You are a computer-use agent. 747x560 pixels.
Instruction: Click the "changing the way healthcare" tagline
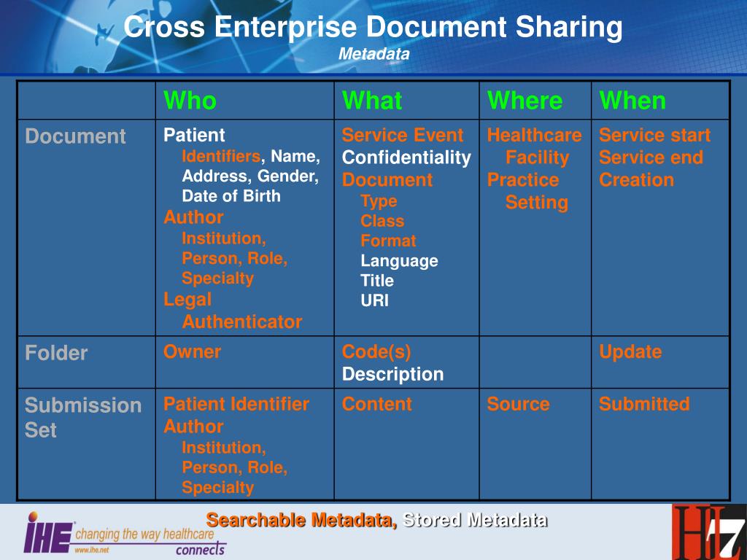tap(145, 534)
